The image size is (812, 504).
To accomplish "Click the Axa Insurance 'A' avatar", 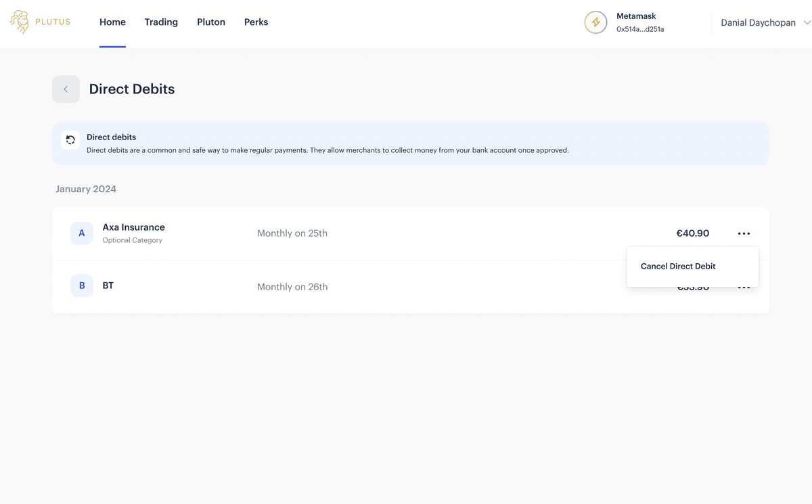I will click(x=82, y=233).
